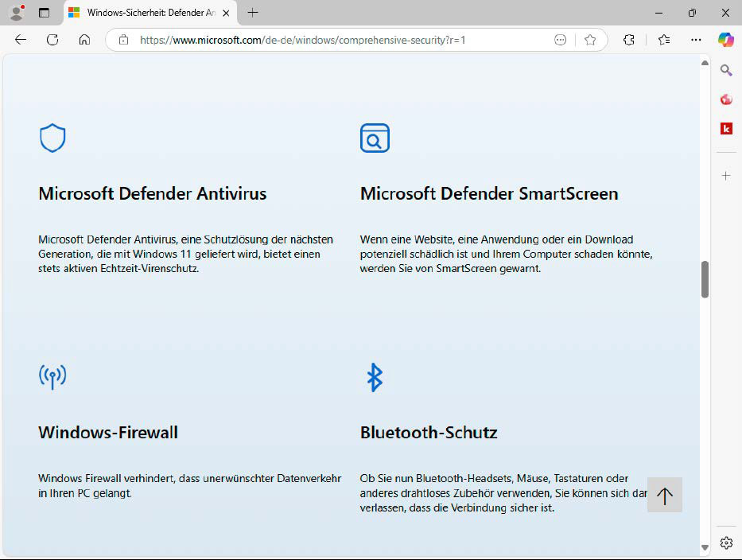Screen dimensions: 742x560
Task: Click the Bluetooth symbol icon
Action: pyautogui.click(x=375, y=377)
